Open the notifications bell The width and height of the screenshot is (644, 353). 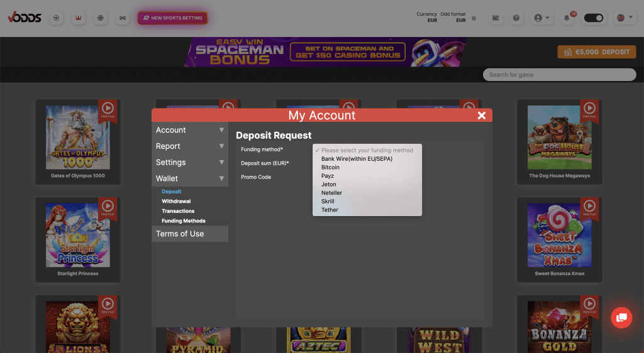click(x=567, y=18)
